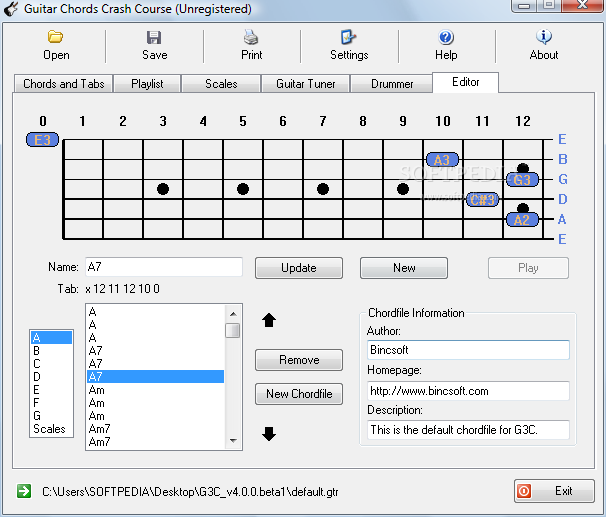The width and height of the screenshot is (606, 517).
Task: Select the Editor tab
Action: point(465,82)
